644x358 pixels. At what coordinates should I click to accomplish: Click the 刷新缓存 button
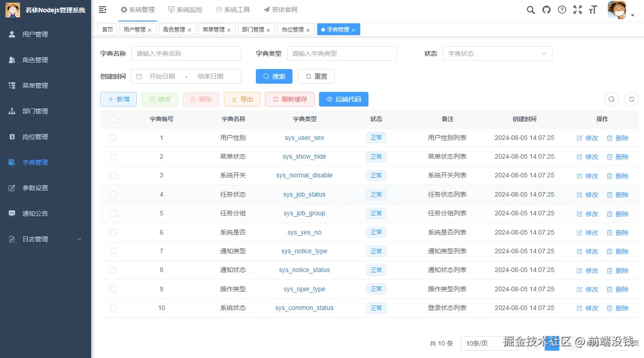[290, 99]
